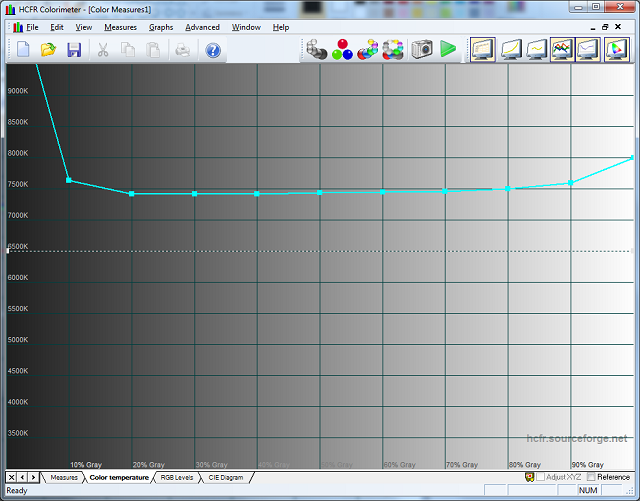Screen dimensions: 640x501
Task: Save with the floppy disk icon
Action: pos(74,50)
